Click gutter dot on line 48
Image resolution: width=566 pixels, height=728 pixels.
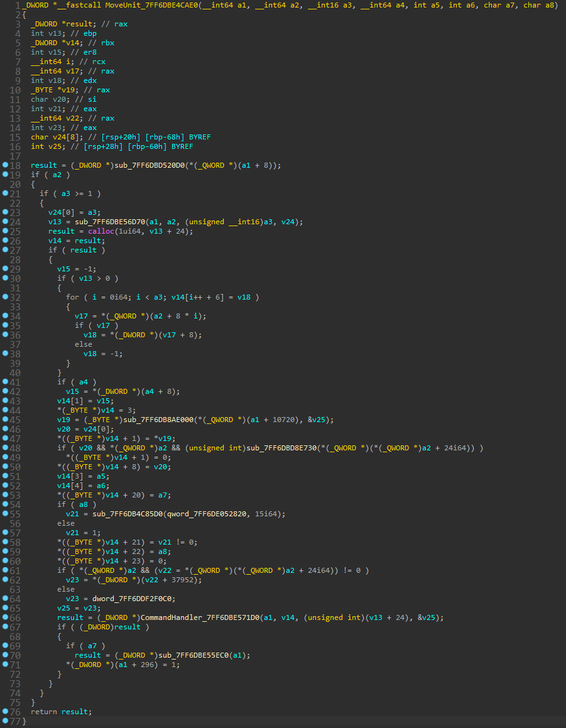[x=4, y=448]
